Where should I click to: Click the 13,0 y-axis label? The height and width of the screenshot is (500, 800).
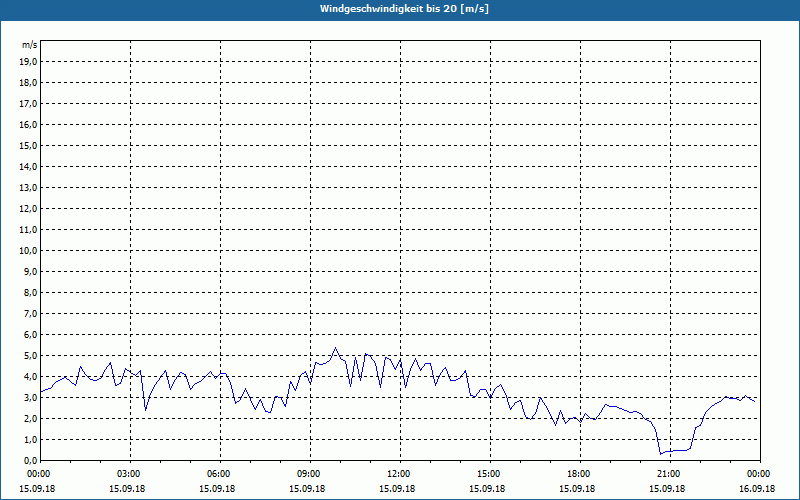point(28,187)
